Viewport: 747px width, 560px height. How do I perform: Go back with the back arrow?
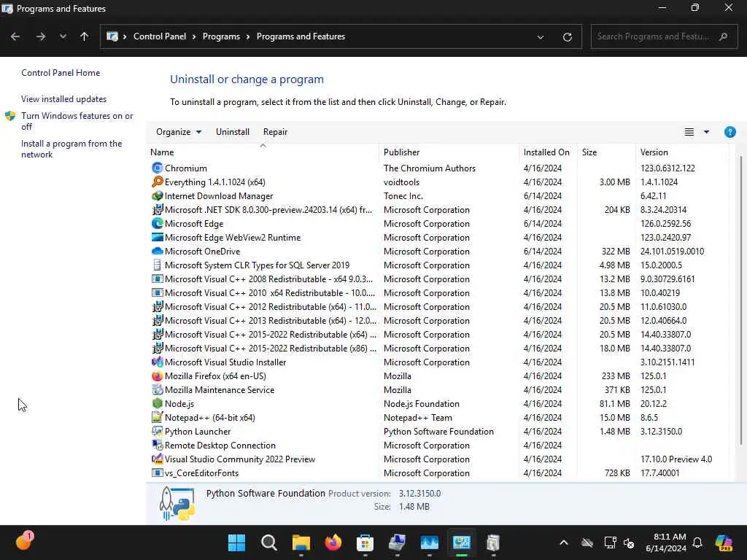15,36
